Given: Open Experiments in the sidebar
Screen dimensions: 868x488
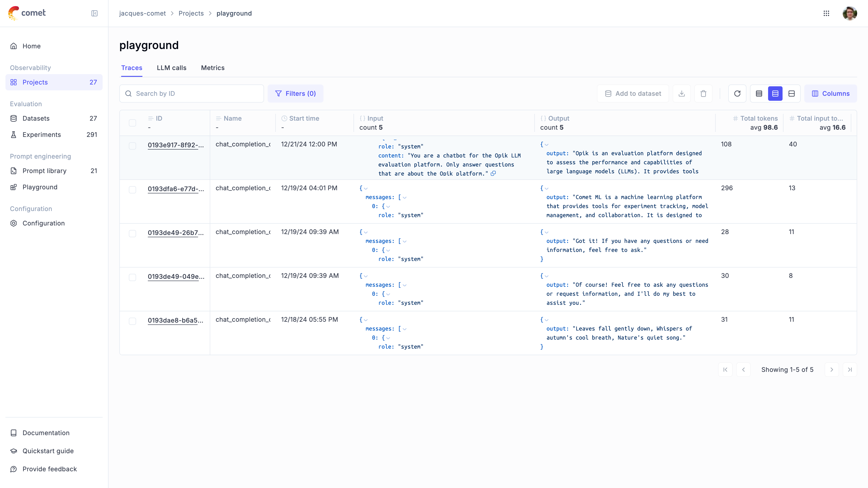Looking at the screenshot, I should [54, 135].
